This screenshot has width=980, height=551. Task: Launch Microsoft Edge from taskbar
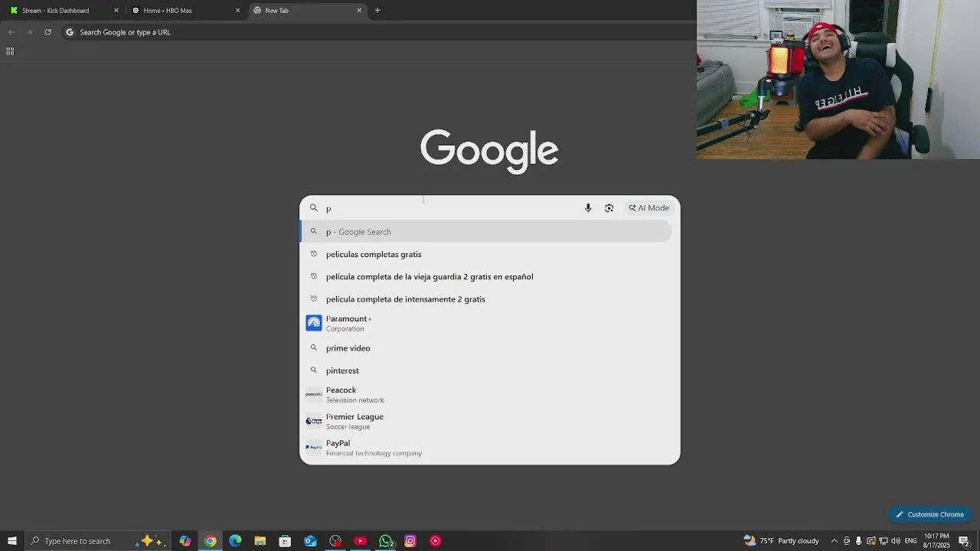235,541
